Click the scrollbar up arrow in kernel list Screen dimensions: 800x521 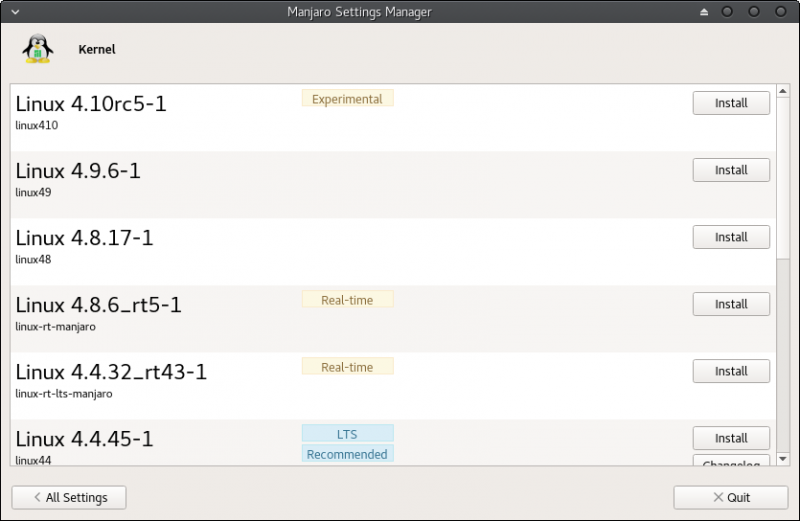click(783, 91)
